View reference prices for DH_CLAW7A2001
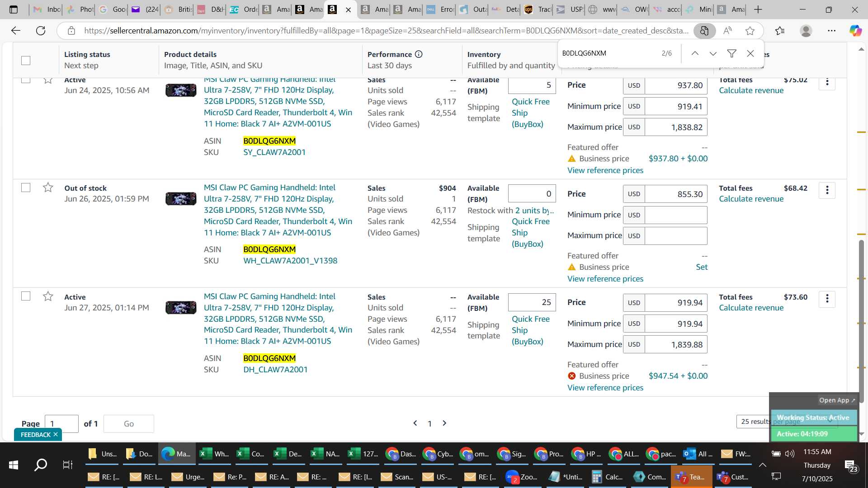 pos(605,388)
